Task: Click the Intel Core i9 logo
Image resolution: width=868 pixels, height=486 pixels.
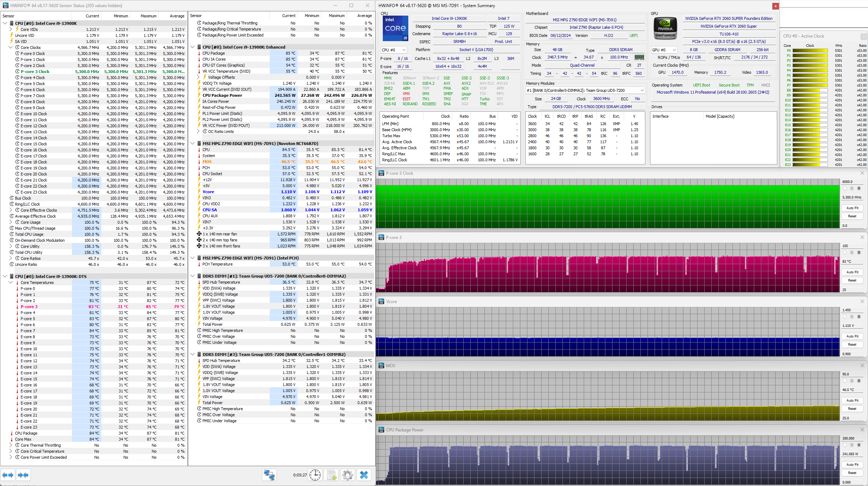Action: click(395, 28)
